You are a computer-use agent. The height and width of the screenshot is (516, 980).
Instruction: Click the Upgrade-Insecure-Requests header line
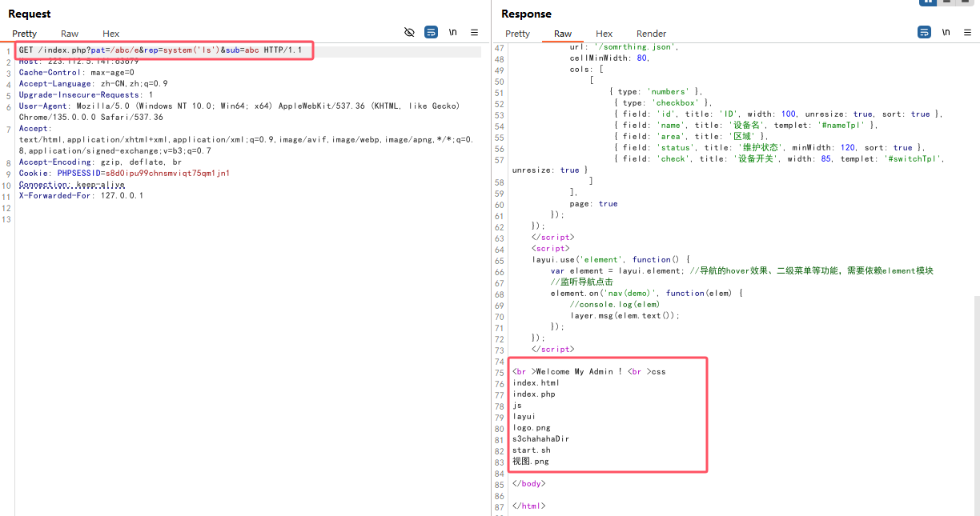(86, 94)
